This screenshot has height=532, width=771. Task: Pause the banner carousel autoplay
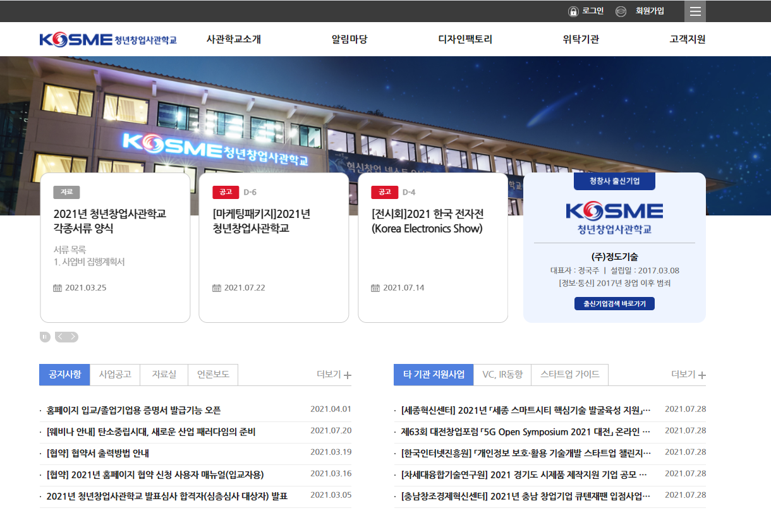(44, 337)
